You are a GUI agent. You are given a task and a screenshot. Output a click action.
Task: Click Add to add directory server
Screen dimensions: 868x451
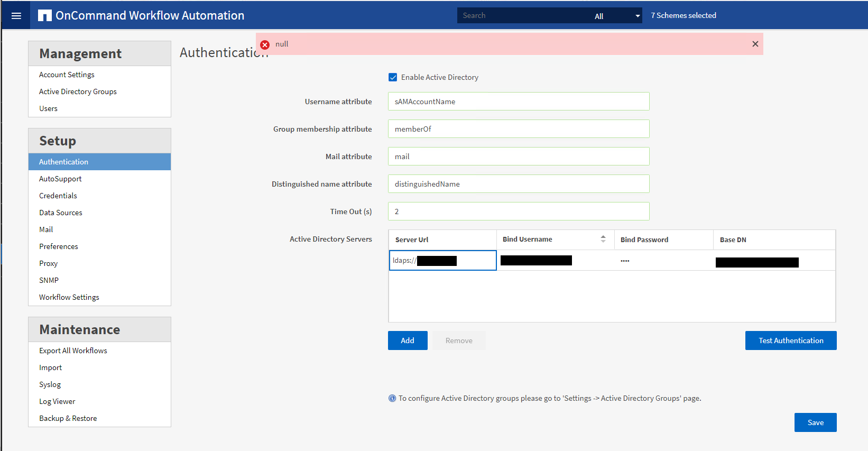coord(407,340)
